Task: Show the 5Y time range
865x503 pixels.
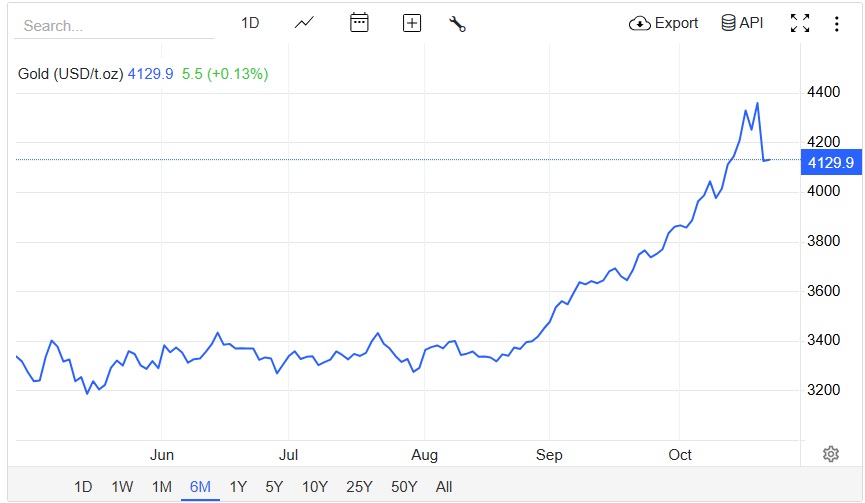Action: tap(274, 487)
